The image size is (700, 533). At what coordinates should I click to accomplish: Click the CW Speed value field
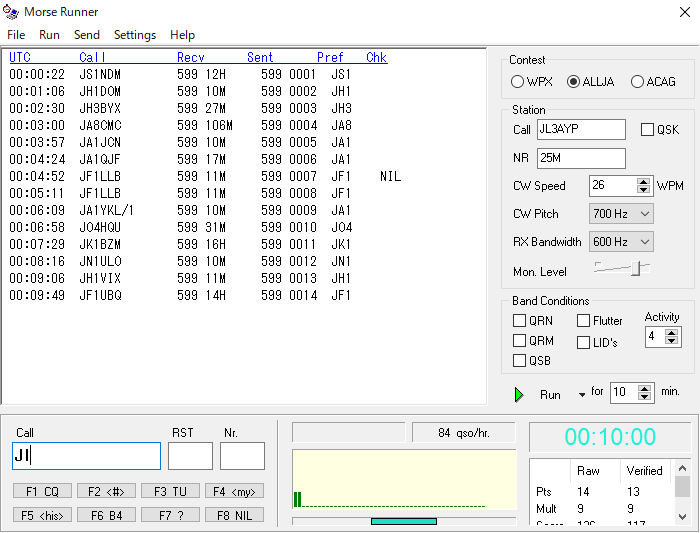click(x=613, y=186)
